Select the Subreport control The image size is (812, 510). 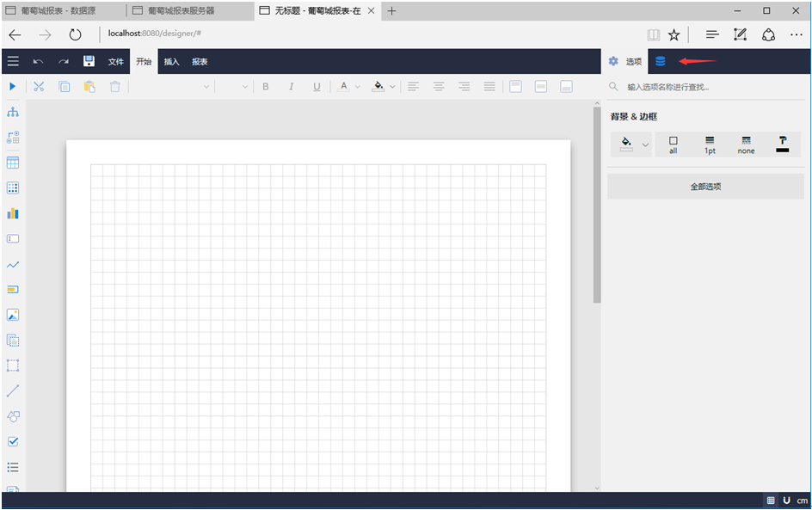(x=13, y=341)
